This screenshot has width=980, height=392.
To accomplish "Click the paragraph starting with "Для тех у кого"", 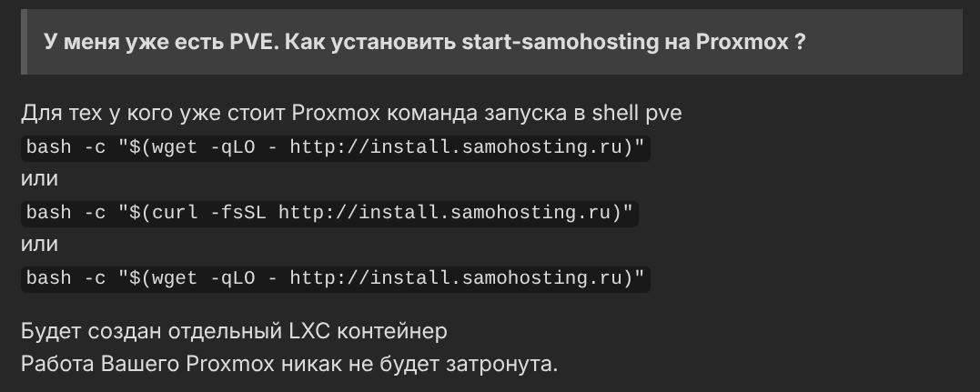I will tap(350, 115).
